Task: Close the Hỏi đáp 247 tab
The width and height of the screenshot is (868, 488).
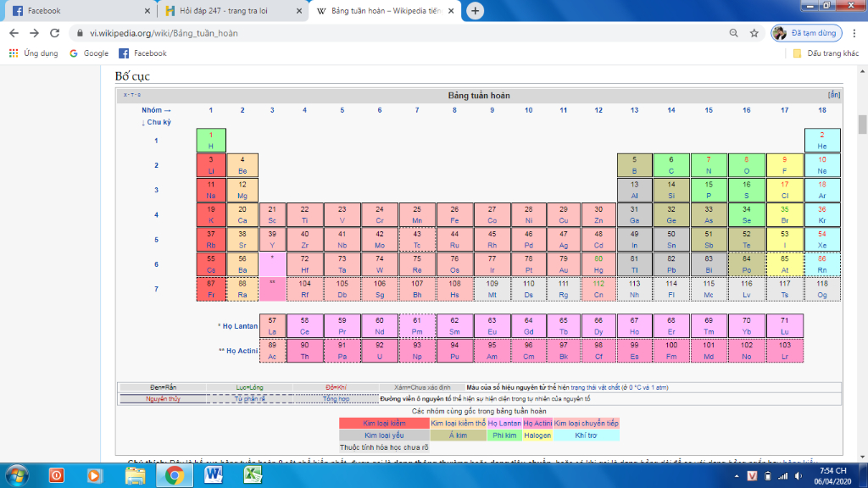Action: click(x=299, y=10)
